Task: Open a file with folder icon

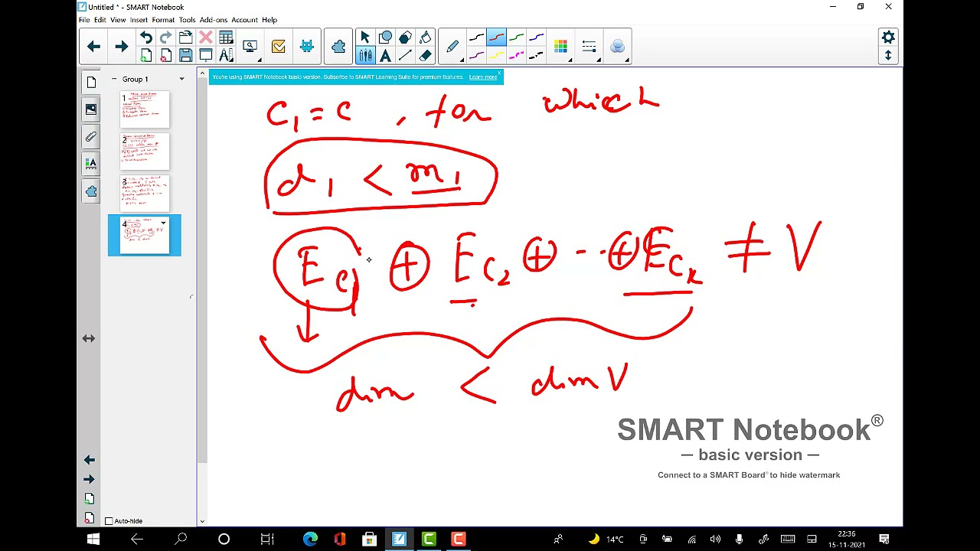Action: tap(185, 37)
